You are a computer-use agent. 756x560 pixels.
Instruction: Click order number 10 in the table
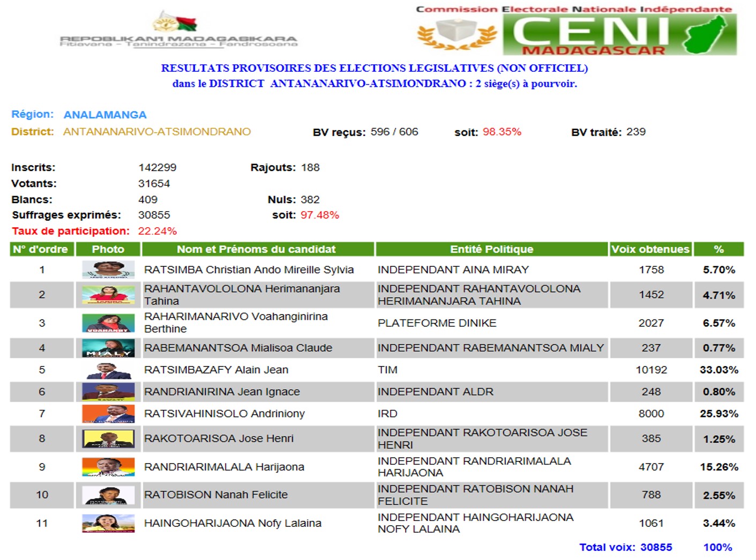tap(42, 495)
